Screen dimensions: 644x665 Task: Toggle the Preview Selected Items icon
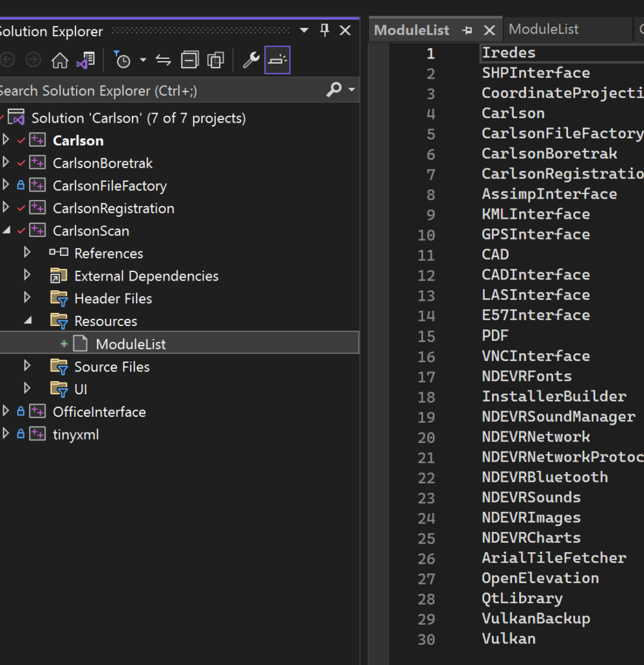click(277, 60)
